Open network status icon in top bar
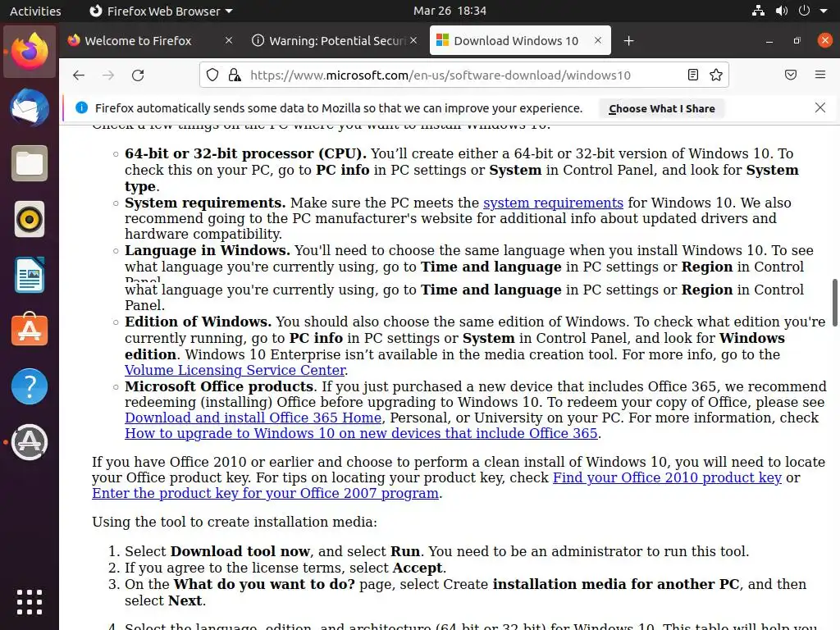 tap(758, 11)
